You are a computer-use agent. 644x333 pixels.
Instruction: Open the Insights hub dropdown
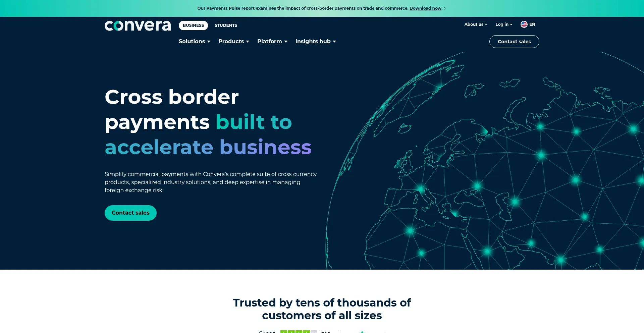point(315,41)
